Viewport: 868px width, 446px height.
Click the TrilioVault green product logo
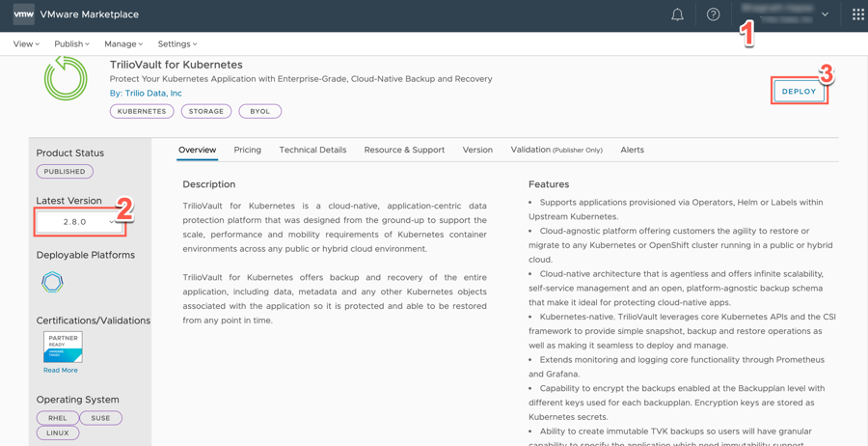point(66,78)
